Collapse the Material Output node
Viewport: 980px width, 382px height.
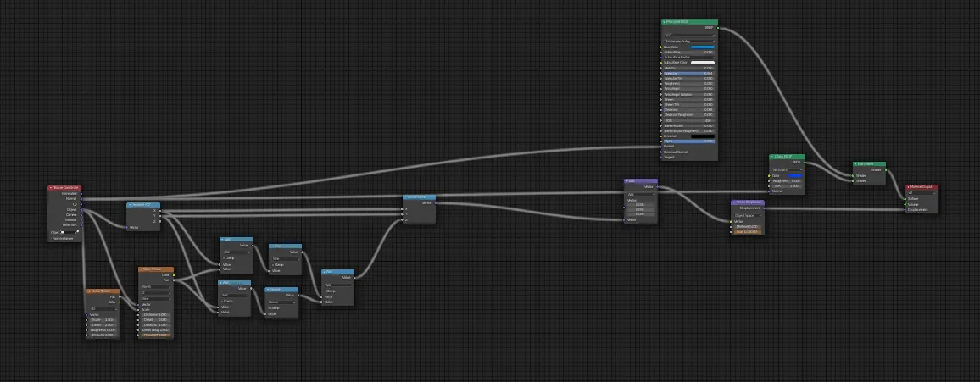click(908, 187)
